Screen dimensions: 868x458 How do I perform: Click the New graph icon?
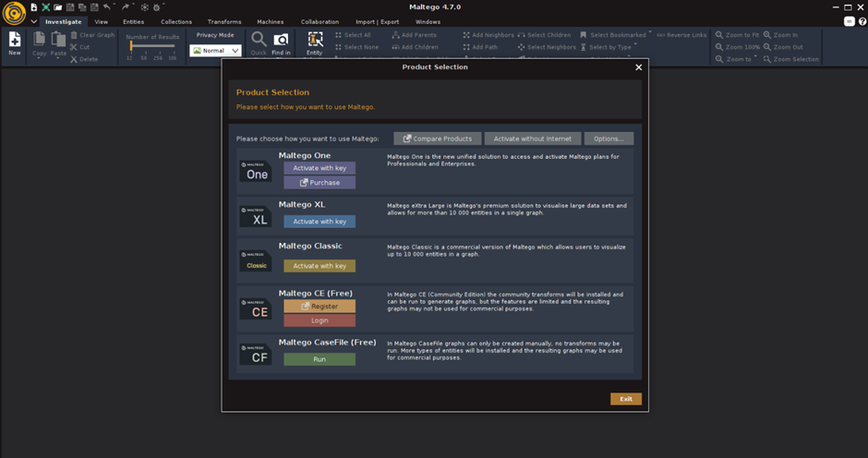[x=15, y=42]
